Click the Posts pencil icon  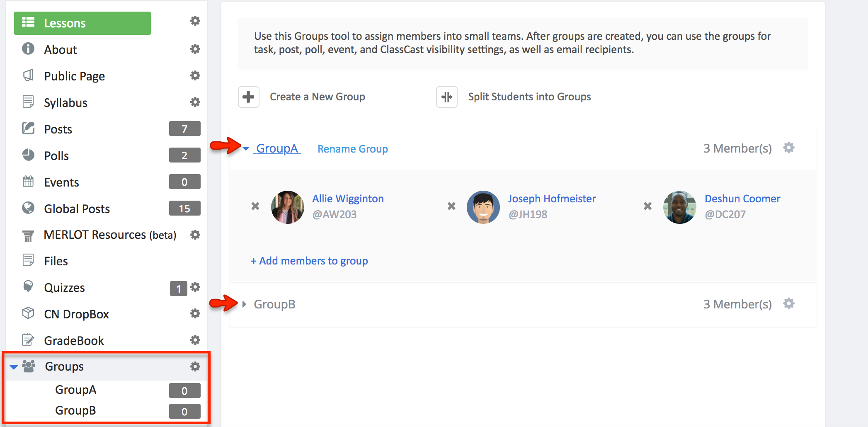click(x=28, y=128)
